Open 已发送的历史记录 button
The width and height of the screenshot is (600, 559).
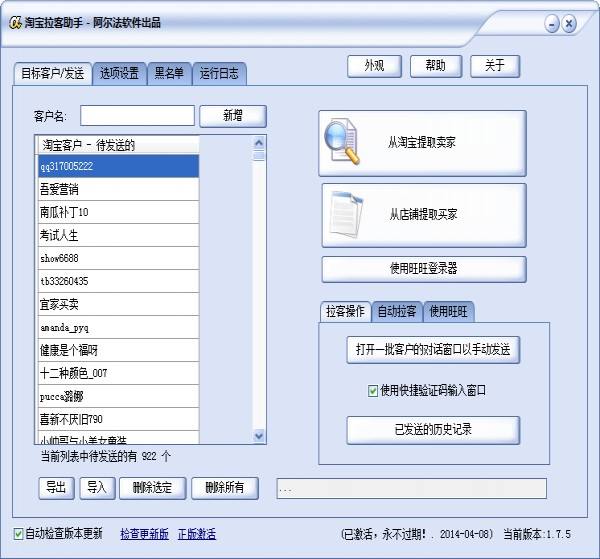[433, 430]
